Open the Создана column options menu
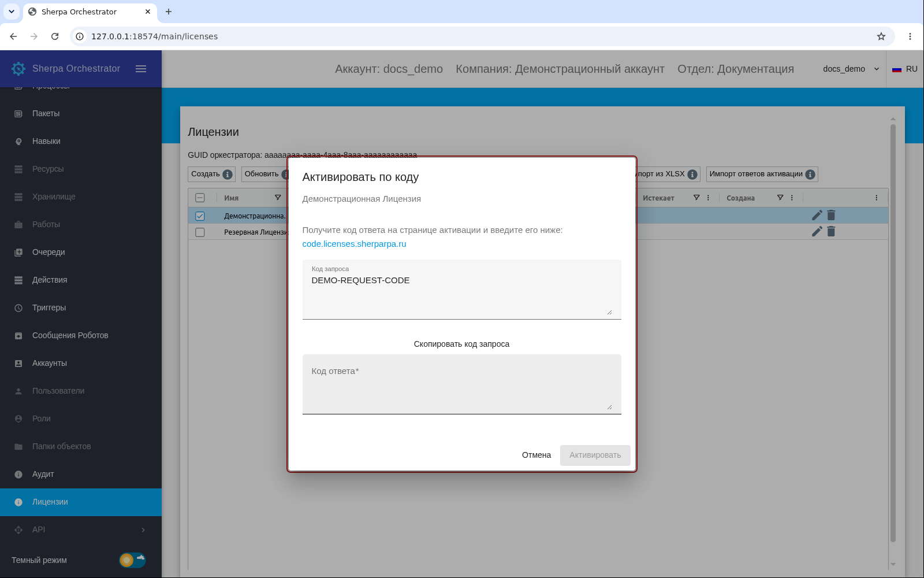Viewport: 924px width, 578px height. [x=792, y=198]
